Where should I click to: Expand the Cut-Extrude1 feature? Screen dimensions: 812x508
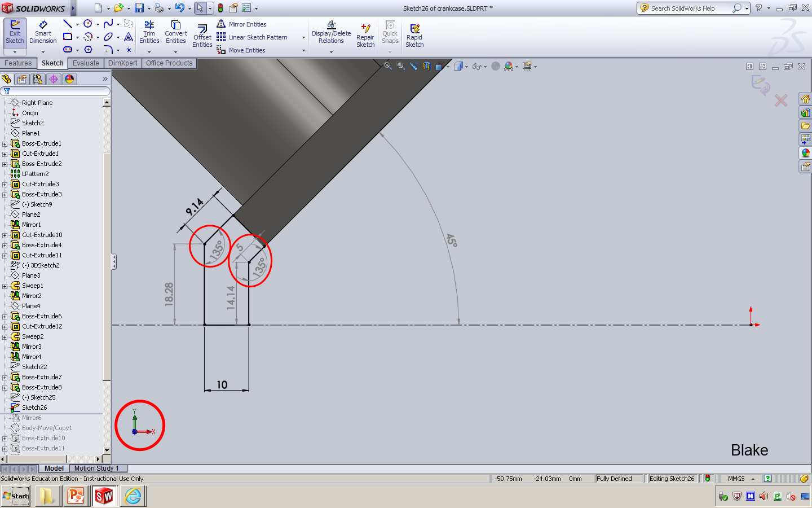5,154
